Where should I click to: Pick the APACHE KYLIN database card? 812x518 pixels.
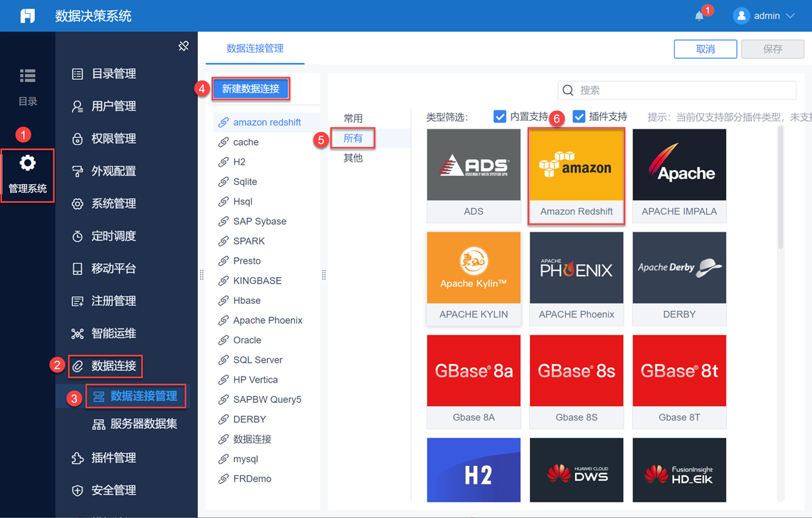click(474, 279)
